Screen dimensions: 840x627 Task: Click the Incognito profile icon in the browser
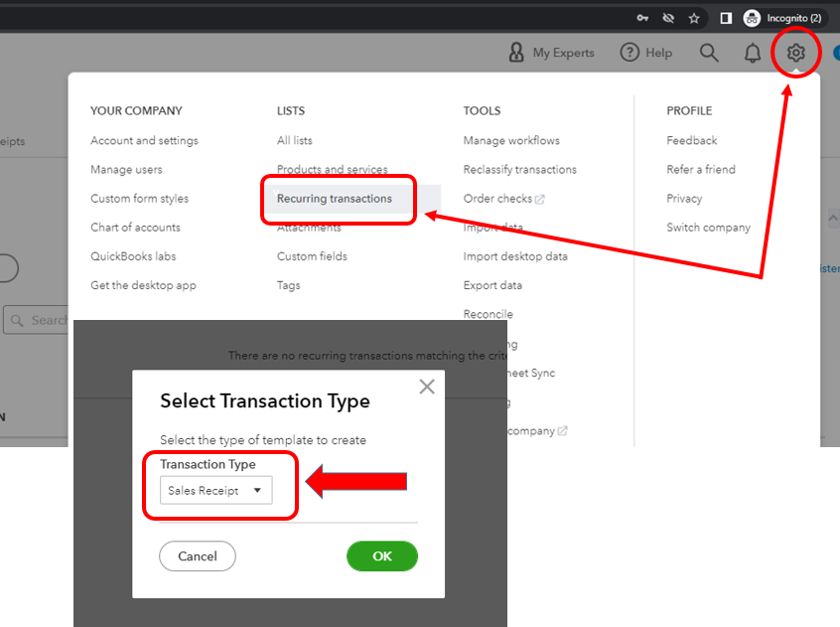752,17
